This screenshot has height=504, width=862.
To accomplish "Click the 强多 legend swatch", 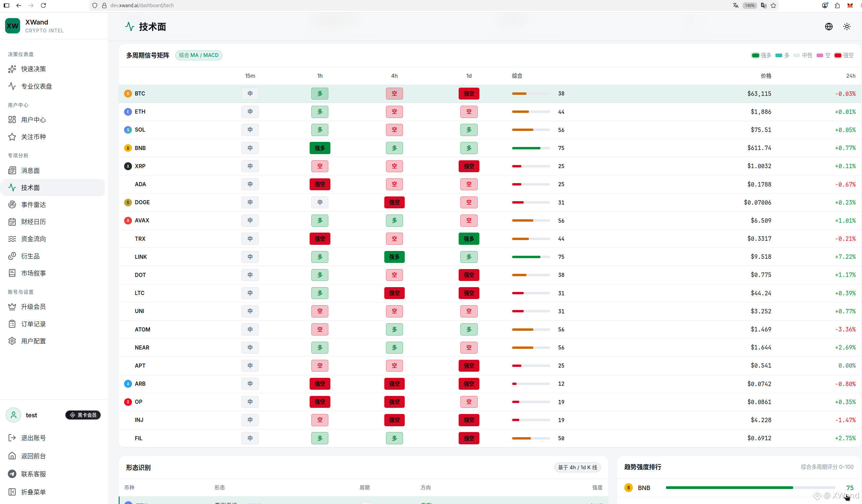I will click(x=755, y=56).
